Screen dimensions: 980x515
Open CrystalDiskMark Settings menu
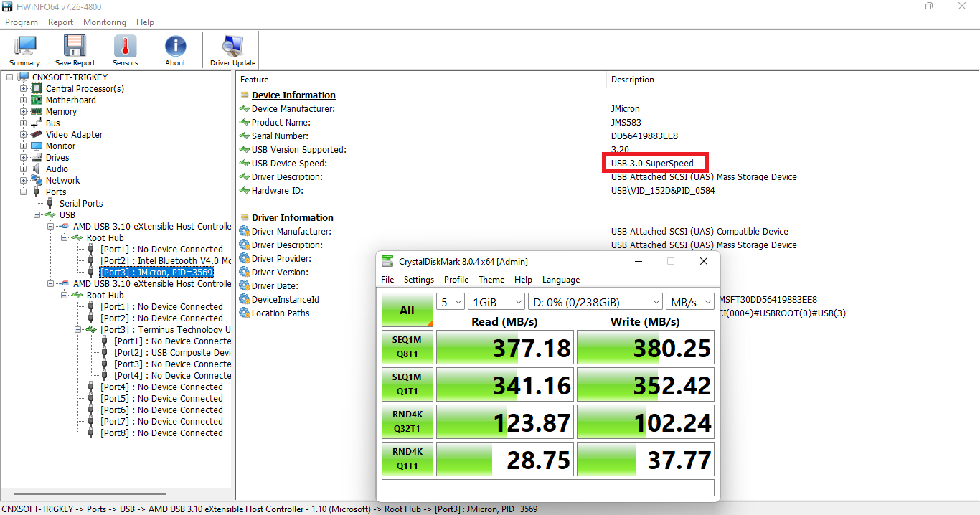pyautogui.click(x=419, y=280)
